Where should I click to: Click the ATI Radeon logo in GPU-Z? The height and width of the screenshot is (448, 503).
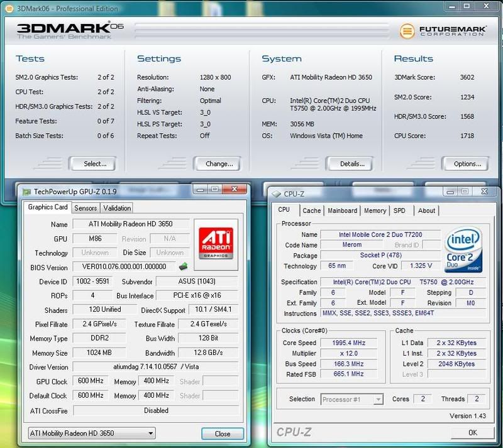click(x=216, y=244)
